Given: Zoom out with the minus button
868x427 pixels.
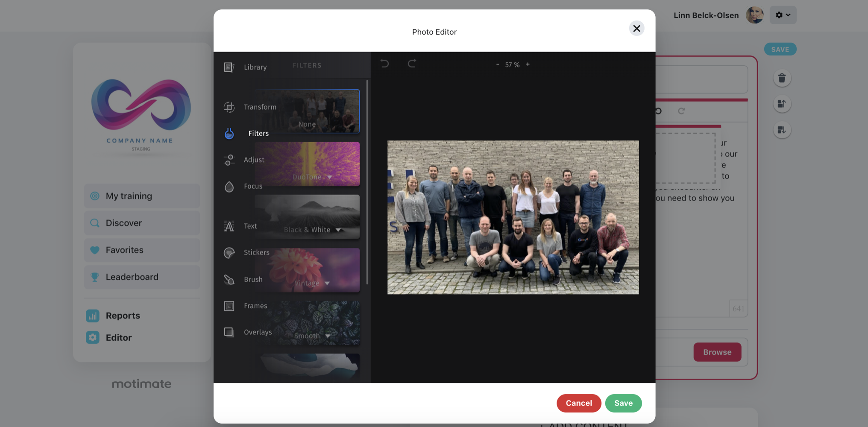Looking at the screenshot, I should coord(498,64).
